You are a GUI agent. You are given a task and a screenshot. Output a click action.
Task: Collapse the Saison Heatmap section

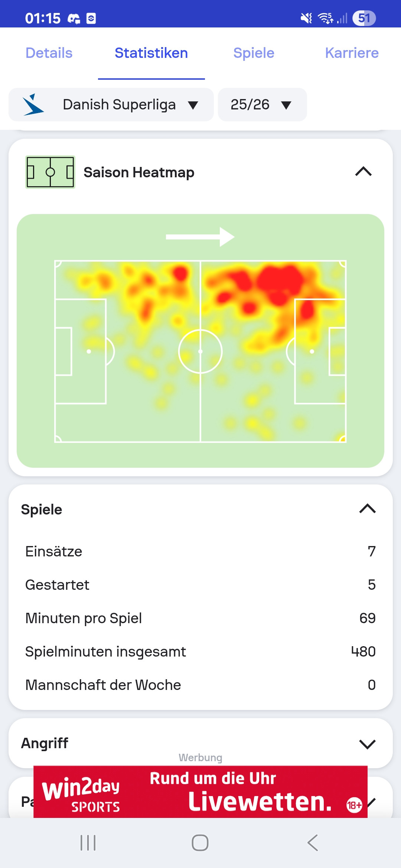click(x=363, y=172)
